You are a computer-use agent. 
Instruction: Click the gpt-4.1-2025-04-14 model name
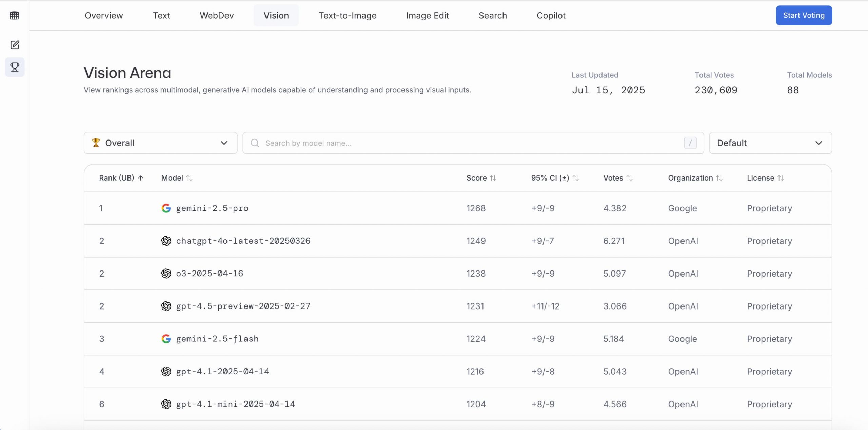click(x=222, y=371)
